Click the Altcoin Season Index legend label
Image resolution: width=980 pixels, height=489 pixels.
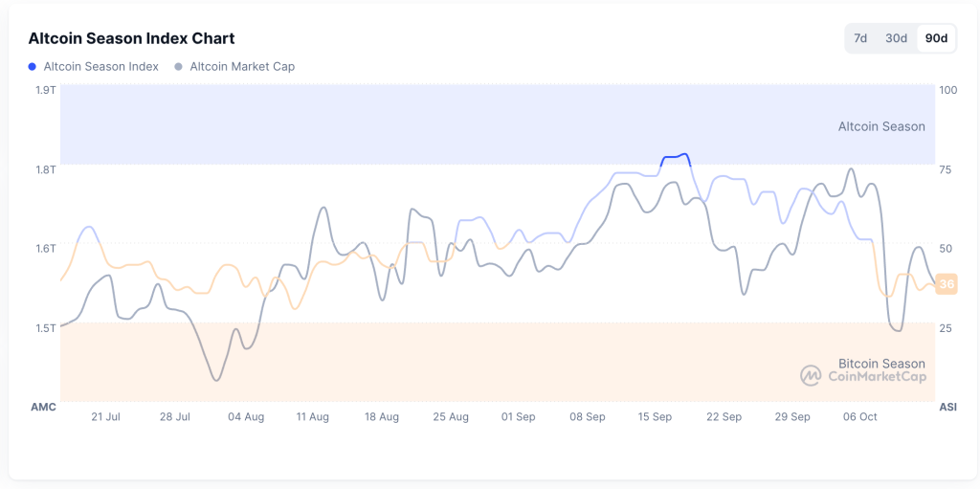pos(101,67)
